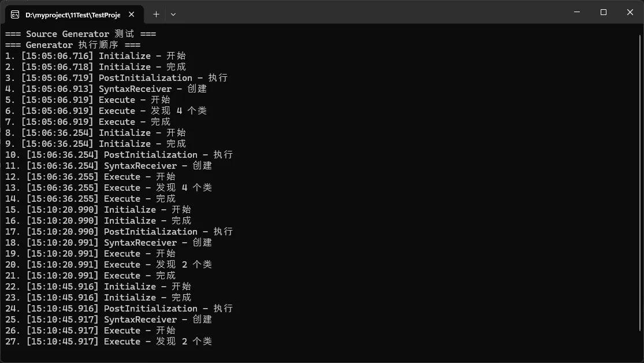Viewport: 644px width, 363px height.
Task: Select the D:\myproject\11Test tab
Action: (x=72, y=14)
